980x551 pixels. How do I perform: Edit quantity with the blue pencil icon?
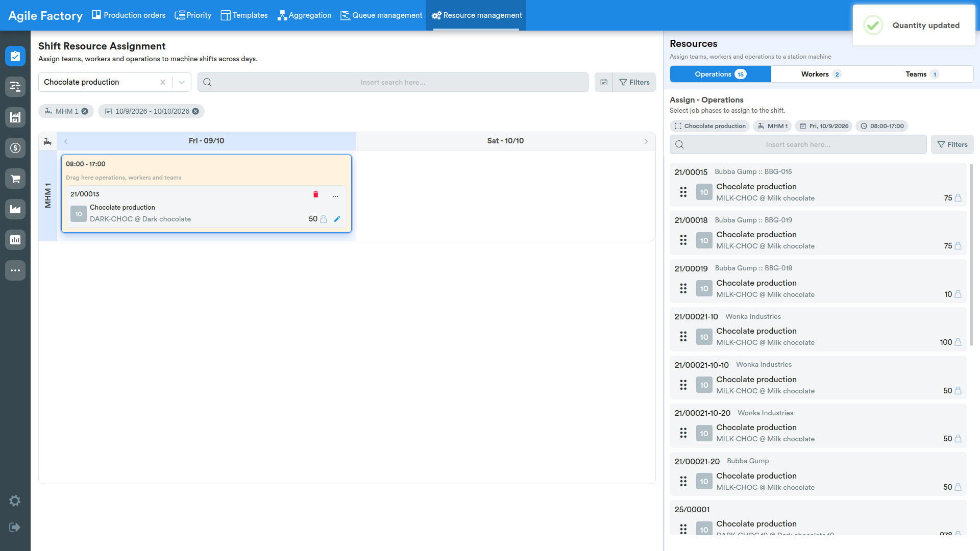click(337, 219)
